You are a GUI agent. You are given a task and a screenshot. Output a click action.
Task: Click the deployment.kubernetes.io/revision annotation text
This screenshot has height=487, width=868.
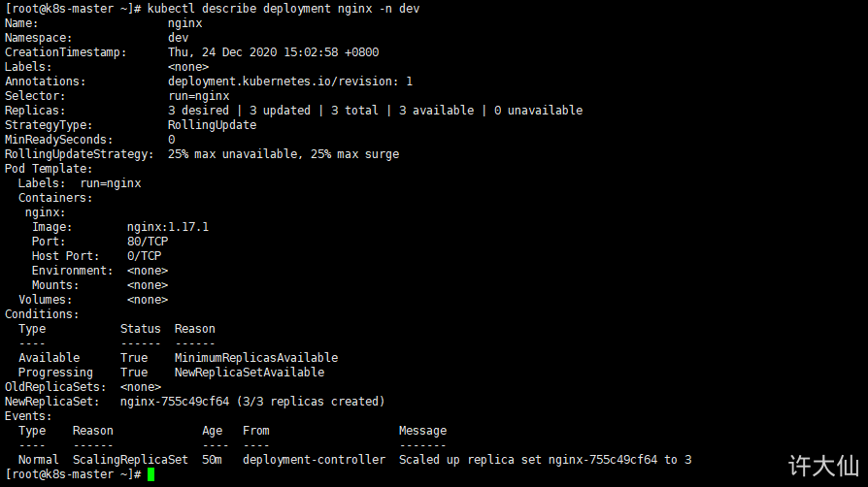click(x=290, y=81)
